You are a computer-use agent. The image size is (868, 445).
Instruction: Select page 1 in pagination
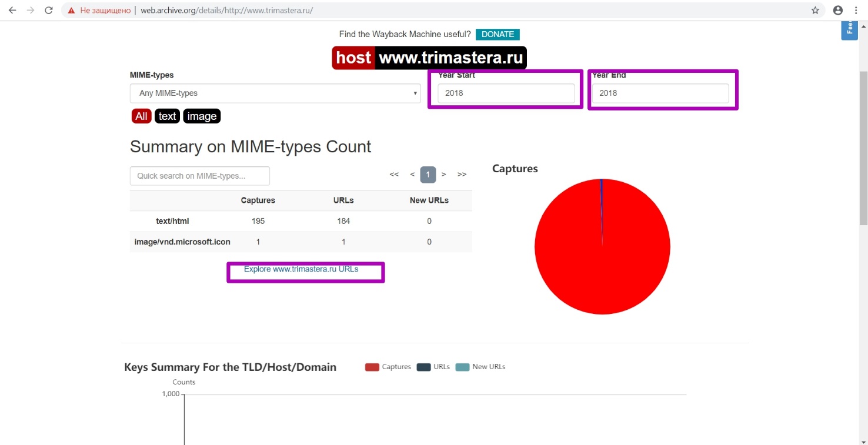tap(428, 175)
